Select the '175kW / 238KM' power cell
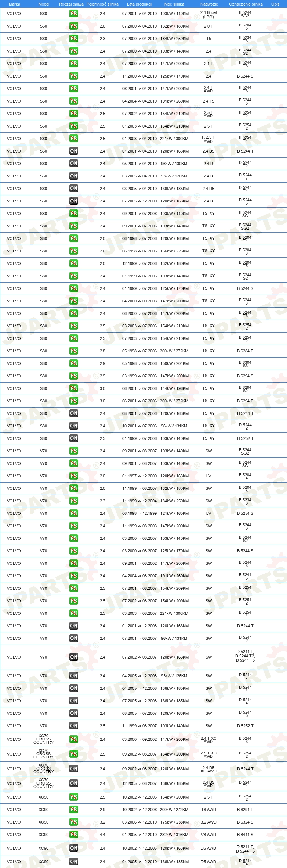287x868 pixels. coord(174,822)
